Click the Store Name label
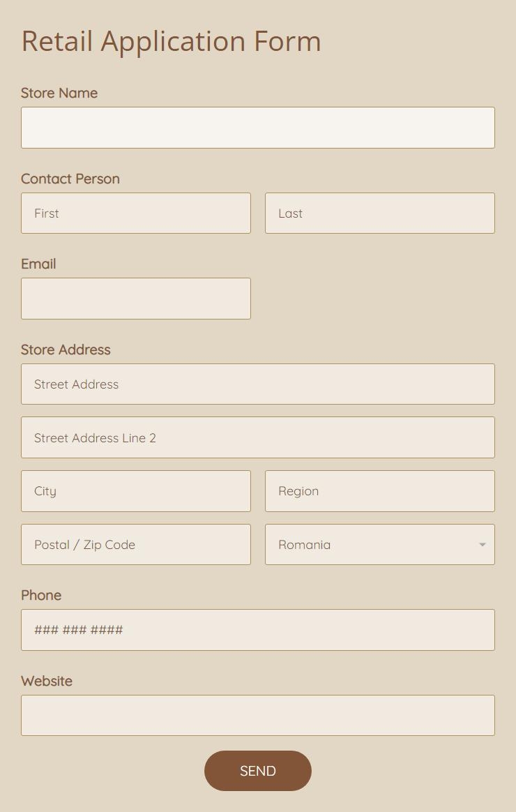The image size is (516, 812). [x=59, y=93]
